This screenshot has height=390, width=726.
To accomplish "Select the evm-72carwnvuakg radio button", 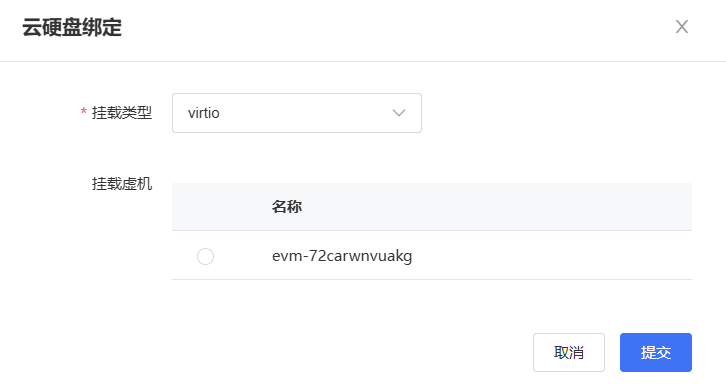I will coord(205,256).
